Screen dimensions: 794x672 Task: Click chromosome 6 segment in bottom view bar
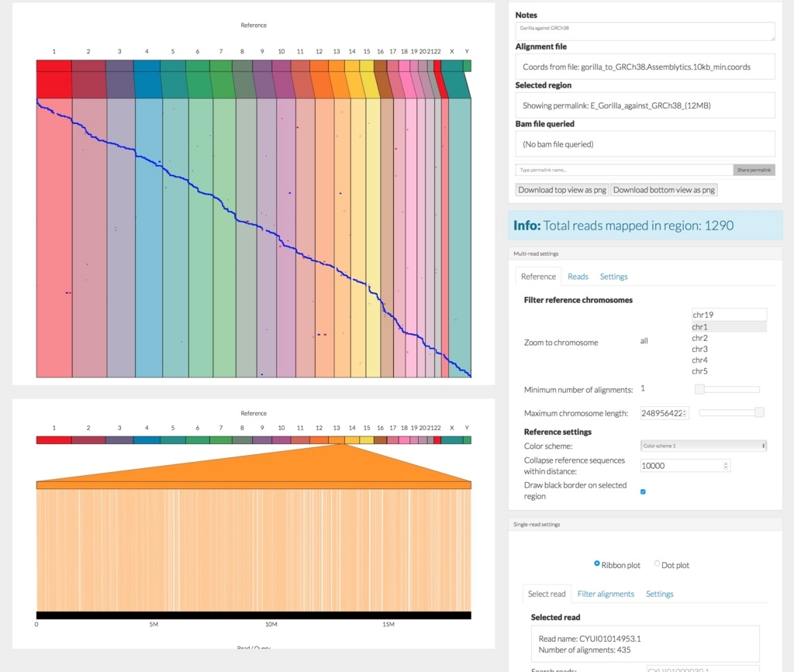198,440
